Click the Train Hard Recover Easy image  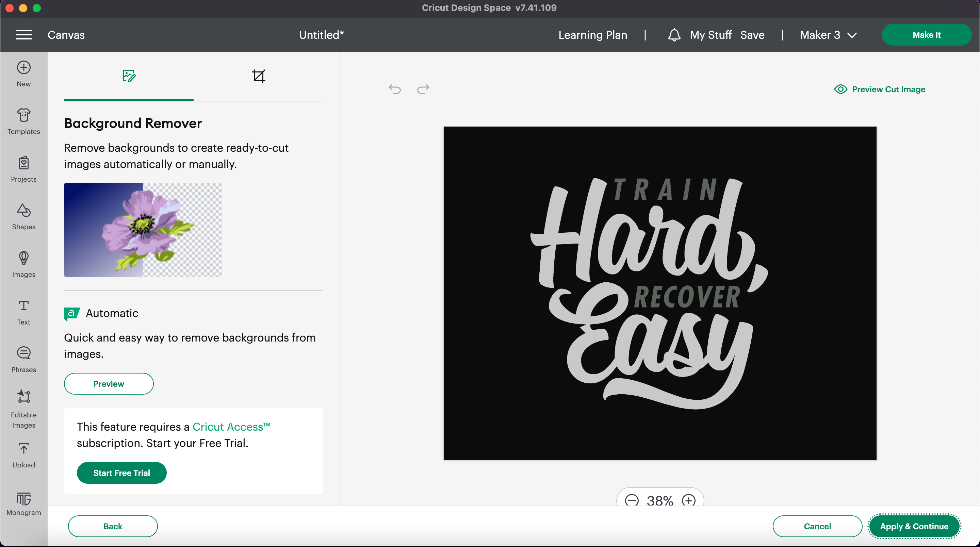(660, 293)
